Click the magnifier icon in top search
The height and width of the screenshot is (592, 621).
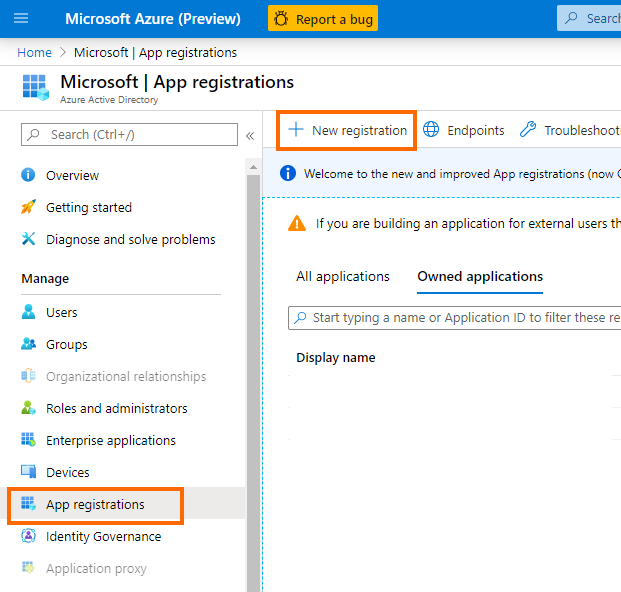point(571,18)
